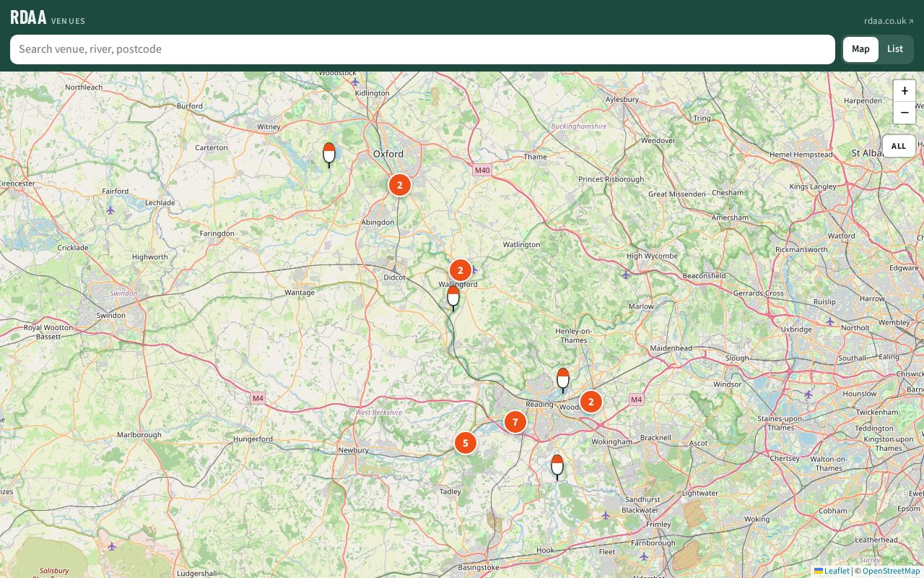Open the Leaflet attribution link
Viewport: 924px width, 578px height.
coord(832,571)
